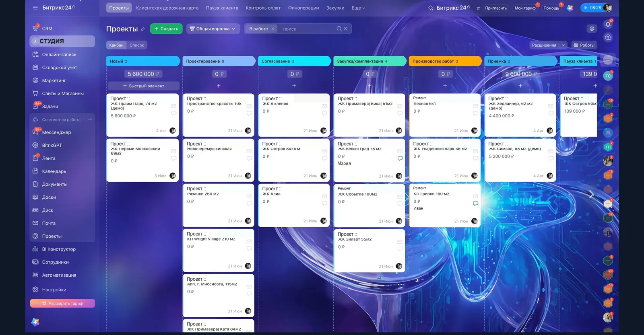Open the BI Конструктор chart icon
Screen dimensions: 644x335
(35, 249)
